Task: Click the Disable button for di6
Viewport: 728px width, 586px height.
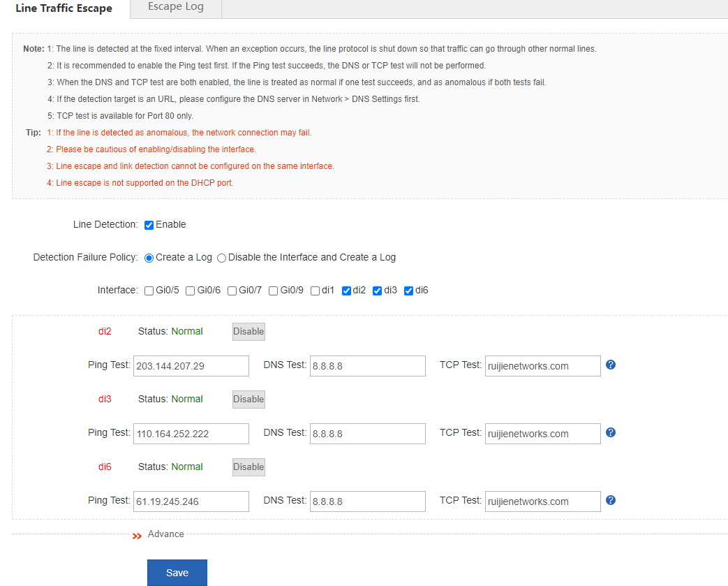Action: 248,467
